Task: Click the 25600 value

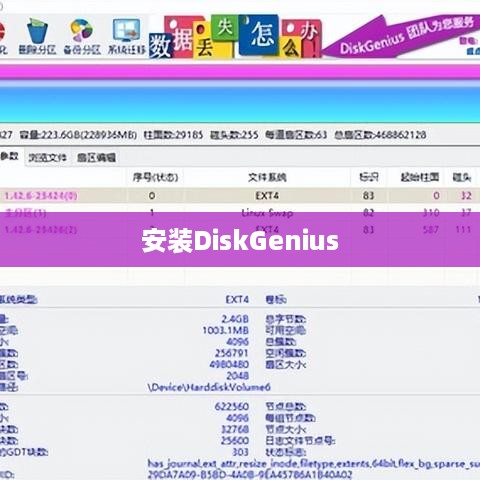Action: 235,440
